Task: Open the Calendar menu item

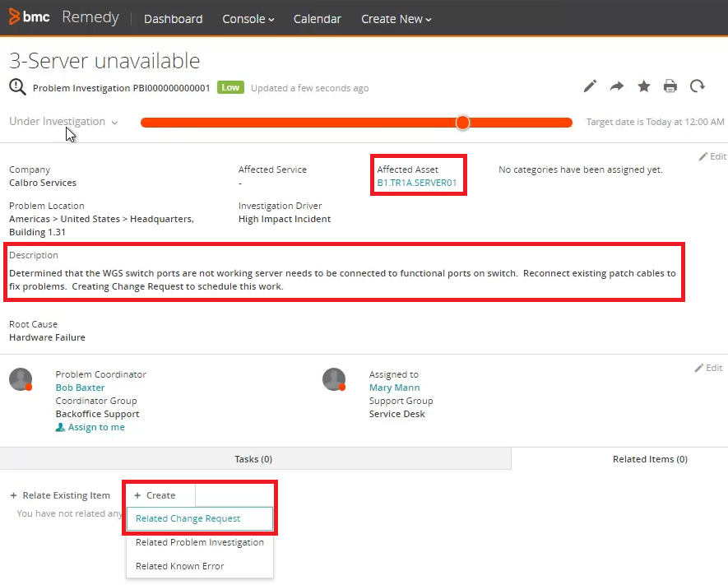Action: click(x=317, y=19)
